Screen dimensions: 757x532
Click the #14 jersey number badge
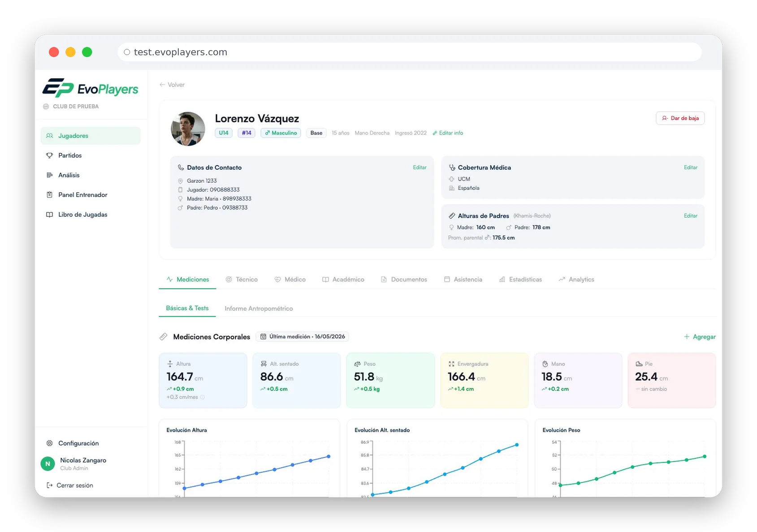(x=247, y=133)
